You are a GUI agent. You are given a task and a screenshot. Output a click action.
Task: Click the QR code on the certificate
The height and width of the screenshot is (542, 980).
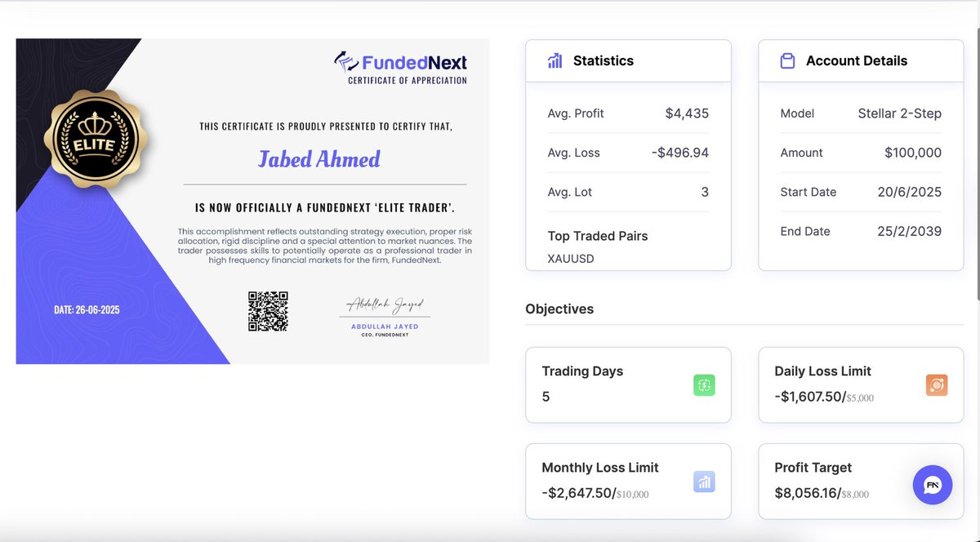pos(268,311)
